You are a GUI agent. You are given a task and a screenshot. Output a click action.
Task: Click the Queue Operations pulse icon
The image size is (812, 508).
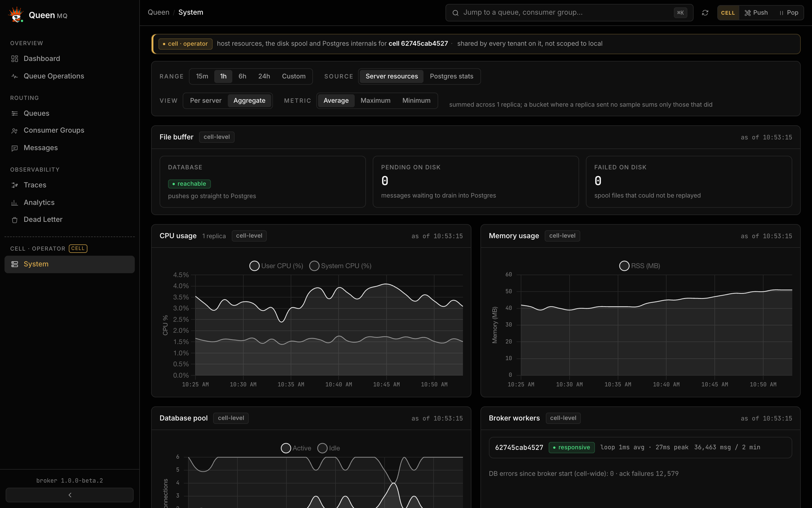(x=14, y=76)
